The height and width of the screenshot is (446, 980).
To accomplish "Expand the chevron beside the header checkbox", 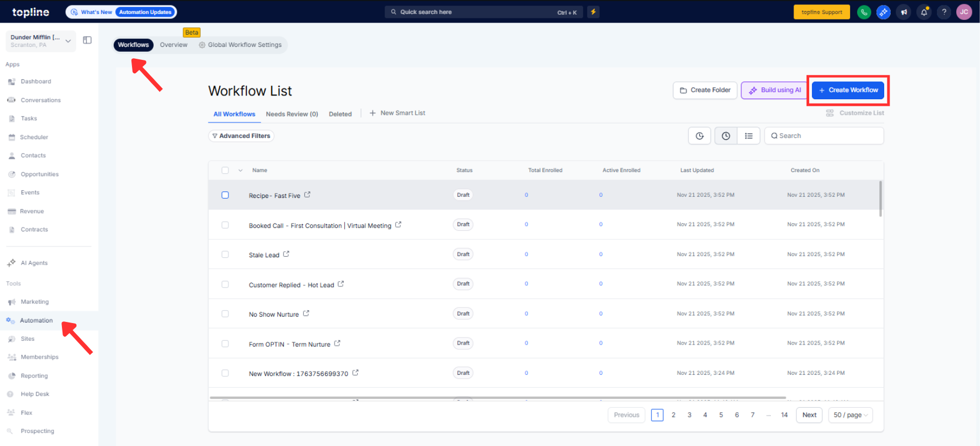I will 240,170.
